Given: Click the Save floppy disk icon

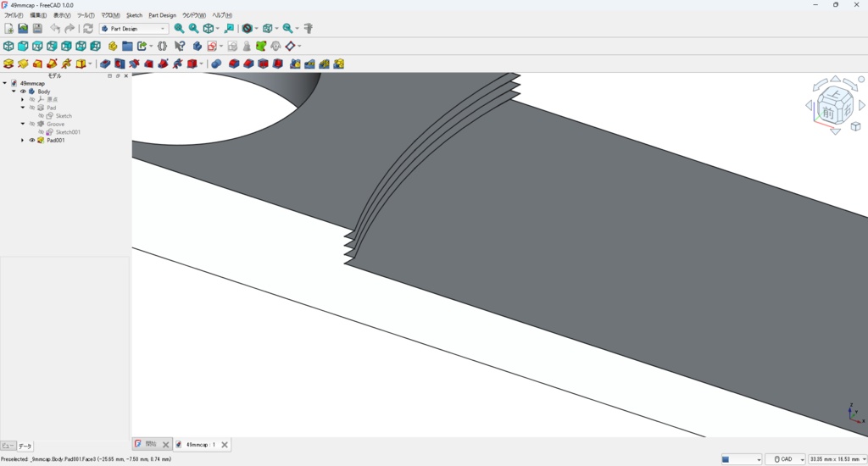Looking at the screenshot, I should click(37, 28).
